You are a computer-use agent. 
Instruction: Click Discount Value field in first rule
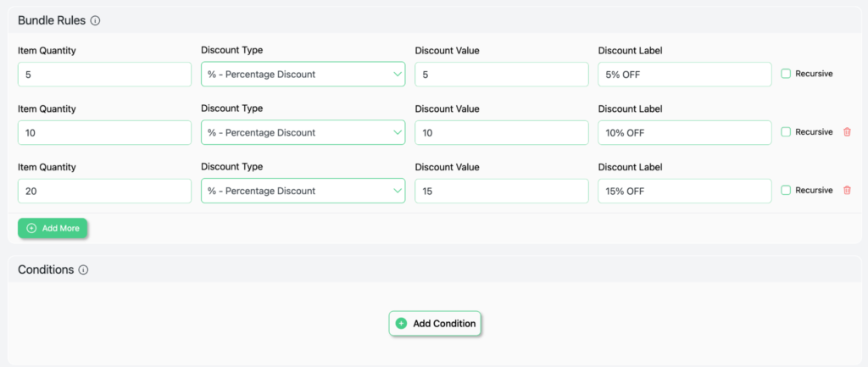(x=501, y=75)
